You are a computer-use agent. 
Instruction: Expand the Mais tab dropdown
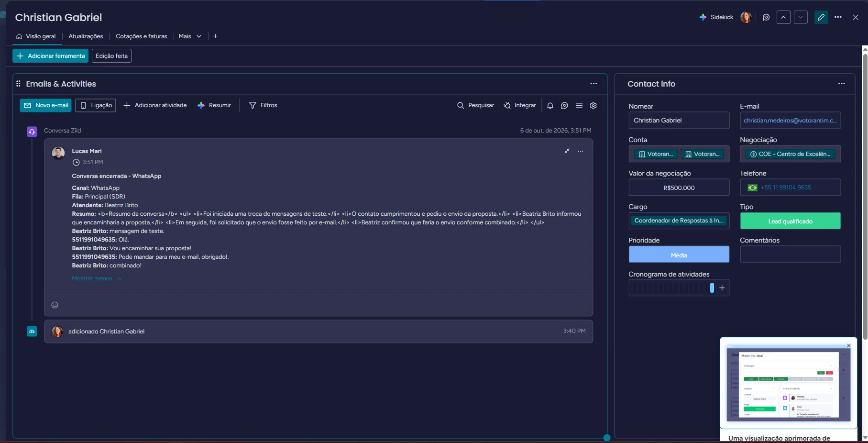click(190, 36)
